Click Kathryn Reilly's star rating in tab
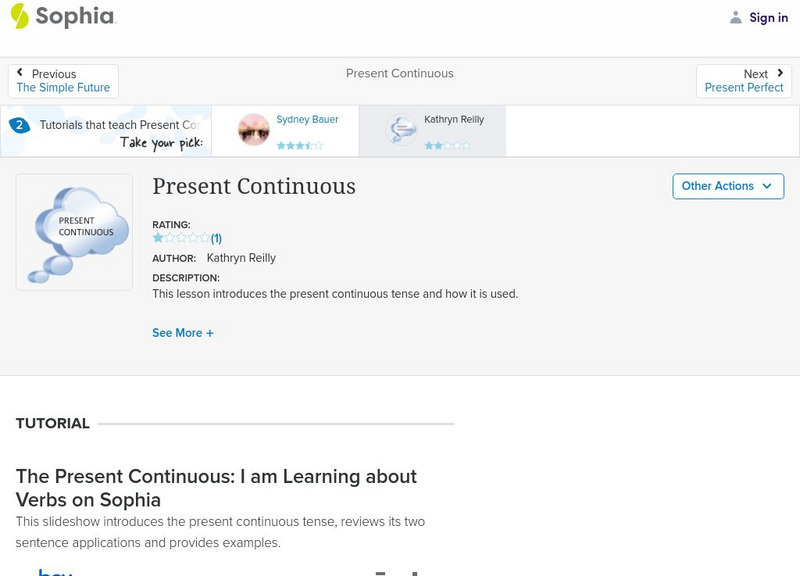Screen dimensions: 800x576 [x=446, y=145]
